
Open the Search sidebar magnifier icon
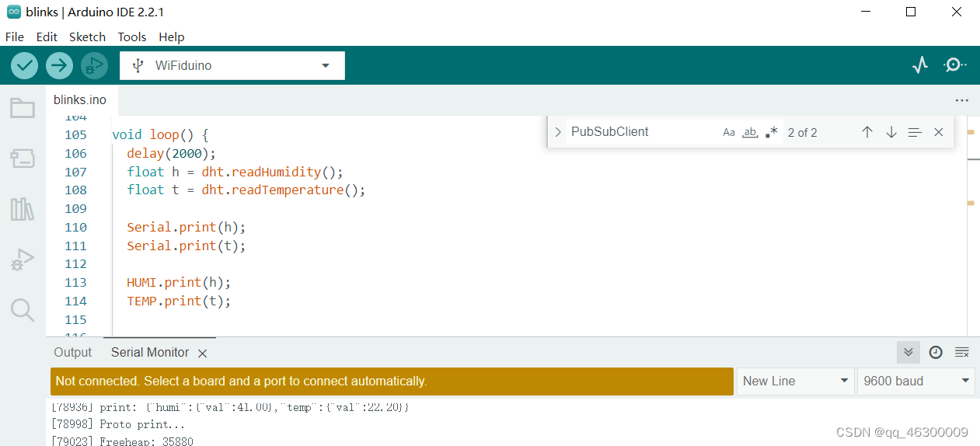pos(23,310)
